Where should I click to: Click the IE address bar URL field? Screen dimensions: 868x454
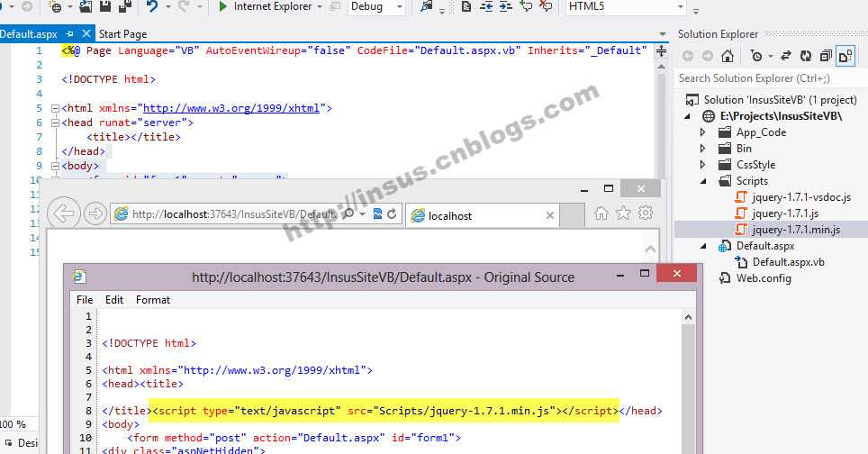(x=235, y=214)
